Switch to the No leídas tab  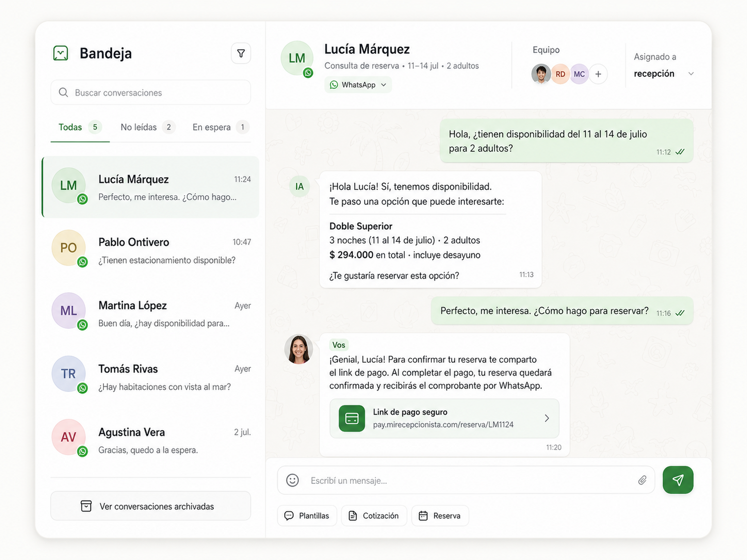coord(148,127)
